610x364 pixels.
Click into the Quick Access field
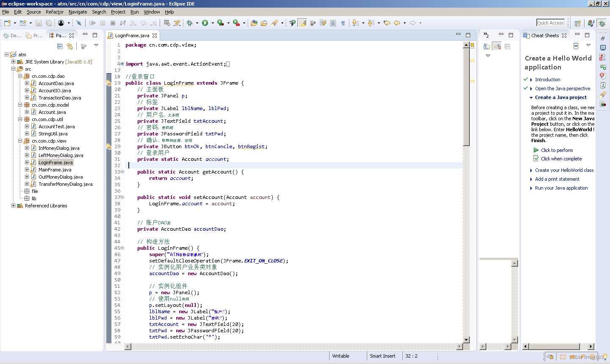tap(551, 23)
